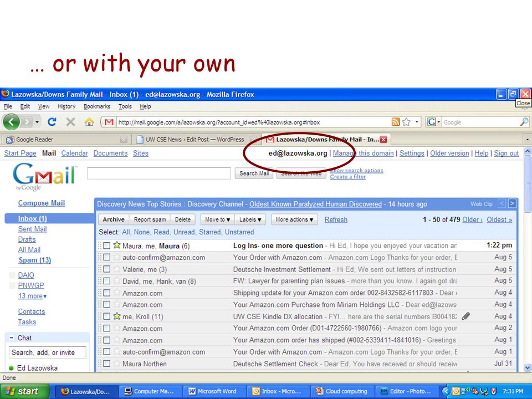The height and width of the screenshot is (399, 532).
Task: Click the Report spam button
Action: pos(150,219)
